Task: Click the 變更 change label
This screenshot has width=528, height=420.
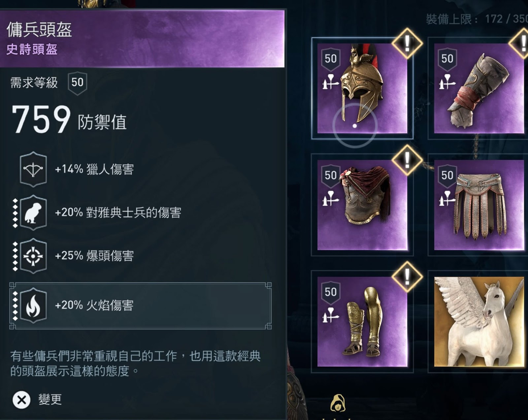Action: (50, 400)
